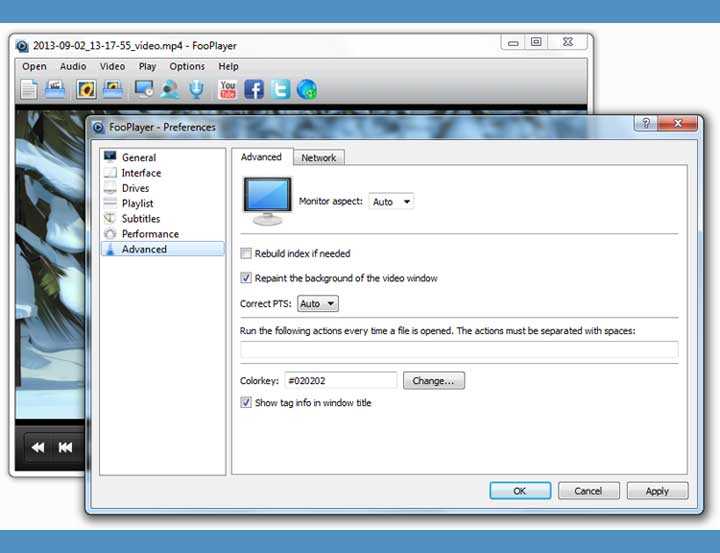The width and height of the screenshot is (720, 553).
Task: Click the OK button
Action: click(x=520, y=491)
